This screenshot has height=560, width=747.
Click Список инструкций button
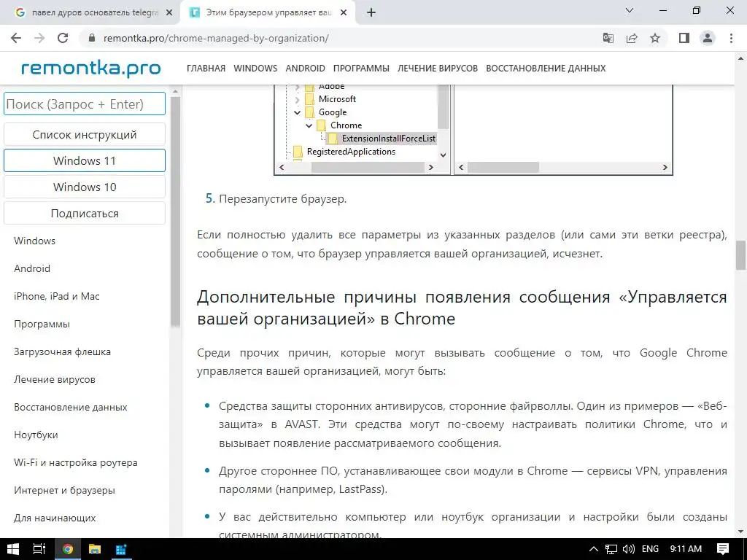tap(85, 134)
